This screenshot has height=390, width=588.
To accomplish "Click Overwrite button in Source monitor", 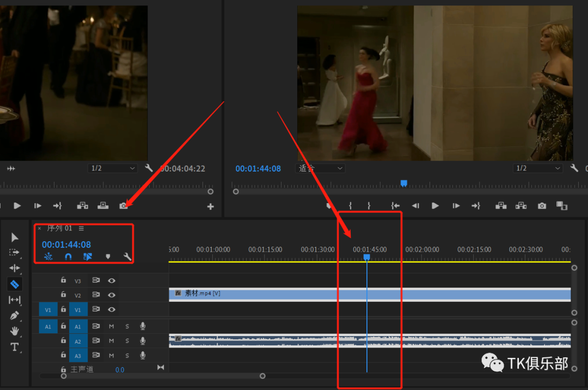I will pyautogui.click(x=103, y=205).
